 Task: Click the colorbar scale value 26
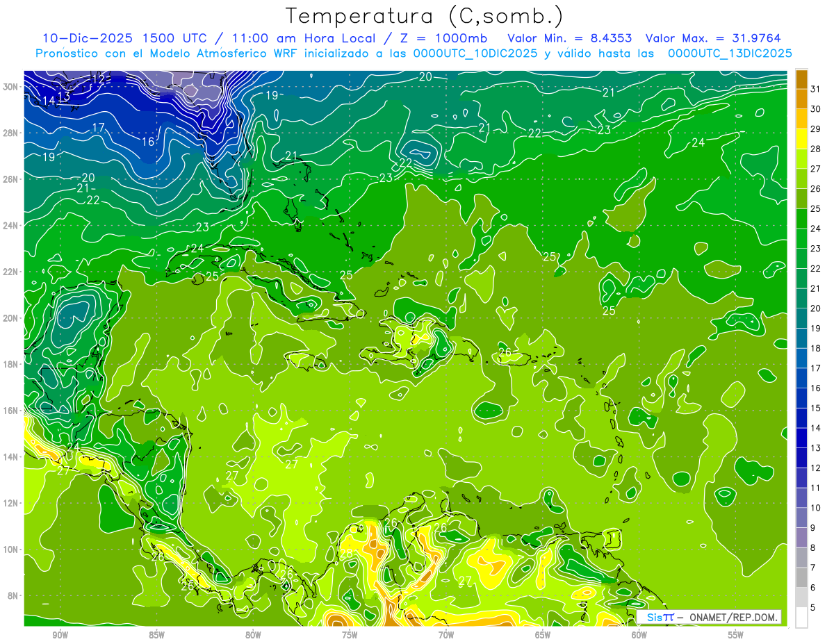(816, 188)
